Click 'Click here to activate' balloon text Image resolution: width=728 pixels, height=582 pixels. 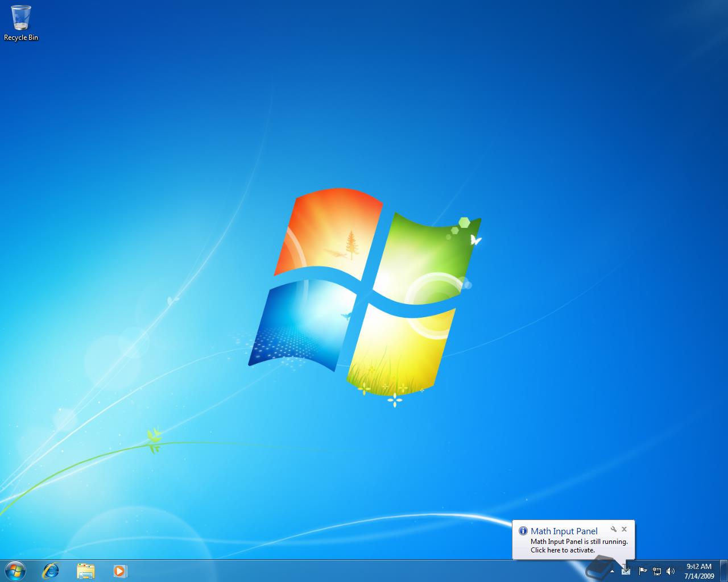pos(562,550)
